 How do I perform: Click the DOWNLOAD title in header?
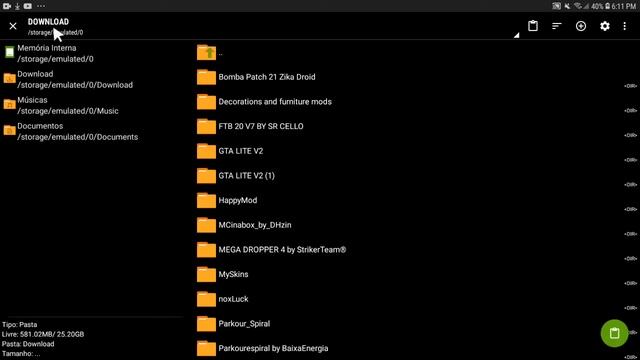point(48,22)
